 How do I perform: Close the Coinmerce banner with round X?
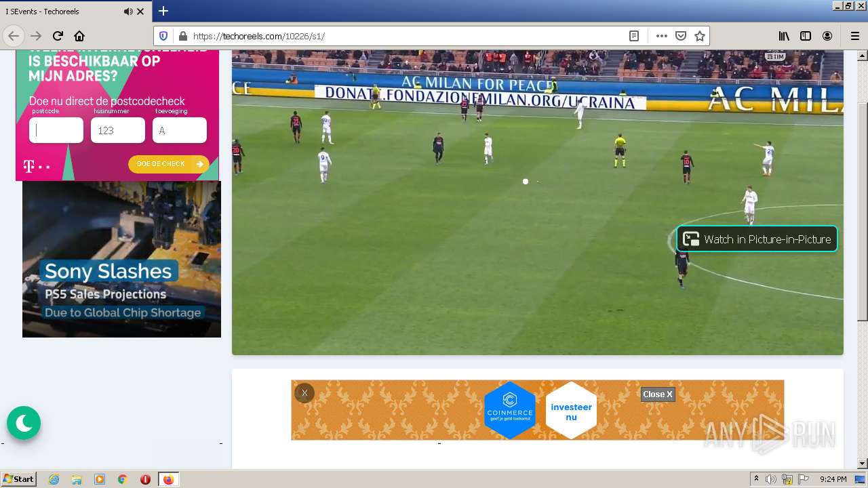[x=304, y=392]
